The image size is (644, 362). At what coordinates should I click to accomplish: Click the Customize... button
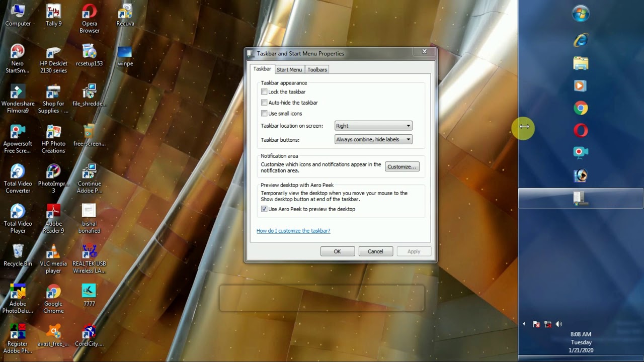pyautogui.click(x=402, y=167)
